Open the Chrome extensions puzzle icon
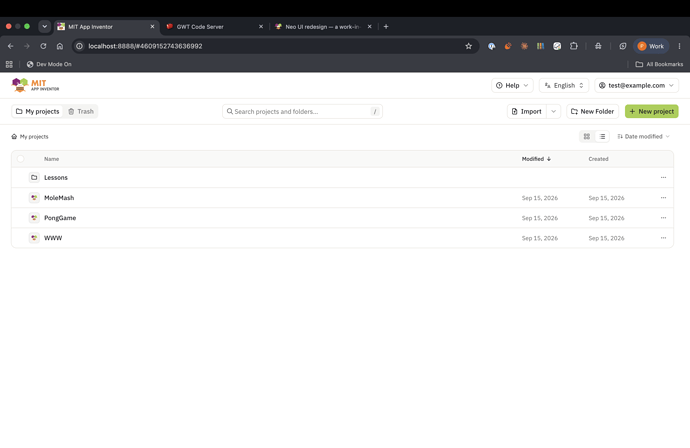 (573, 46)
